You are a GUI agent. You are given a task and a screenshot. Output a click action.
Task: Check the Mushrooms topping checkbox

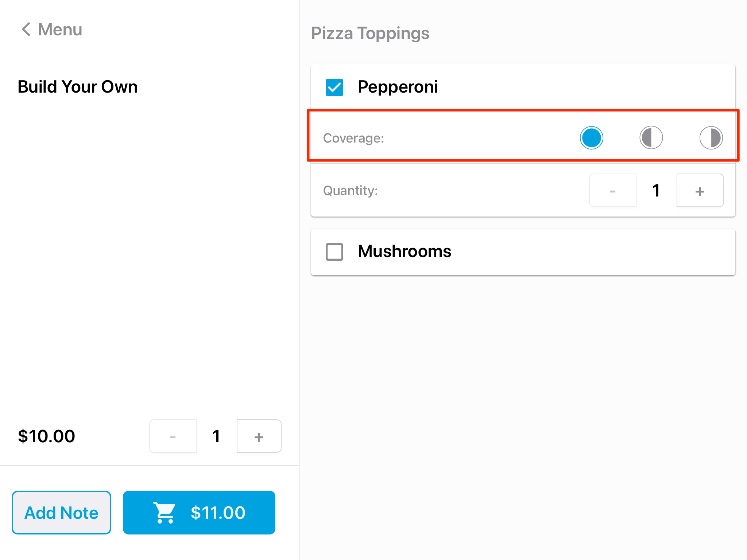(x=334, y=252)
